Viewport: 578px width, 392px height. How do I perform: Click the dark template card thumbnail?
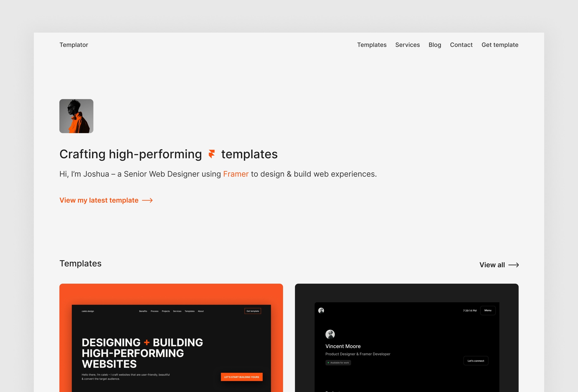point(406,337)
